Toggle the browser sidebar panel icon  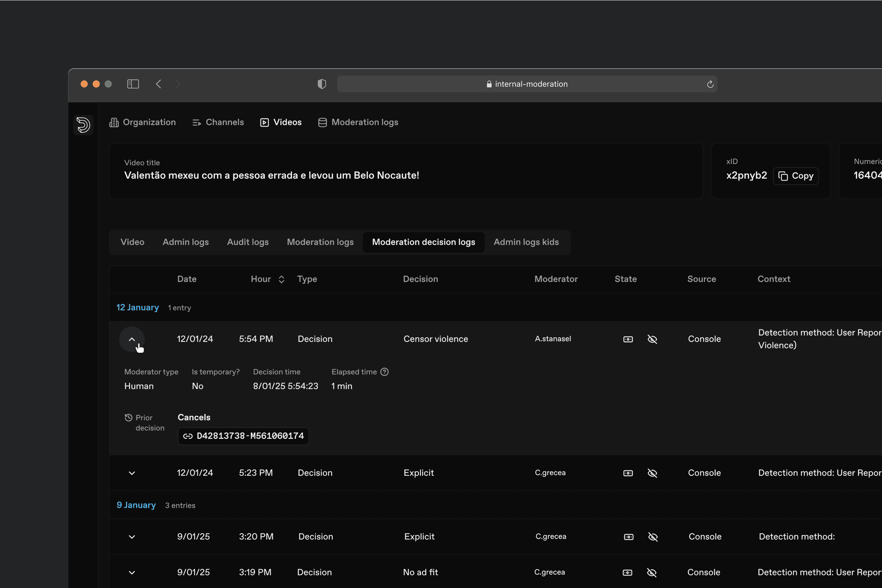click(x=133, y=84)
